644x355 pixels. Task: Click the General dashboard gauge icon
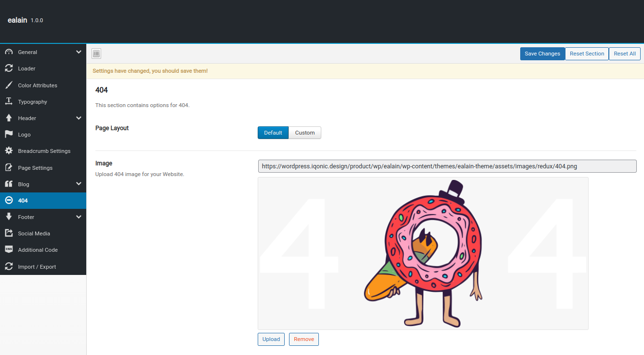tap(9, 52)
